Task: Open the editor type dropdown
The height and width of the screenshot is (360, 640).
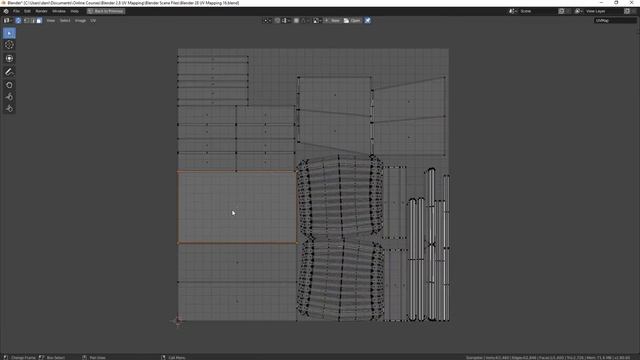Action: click(7, 20)
